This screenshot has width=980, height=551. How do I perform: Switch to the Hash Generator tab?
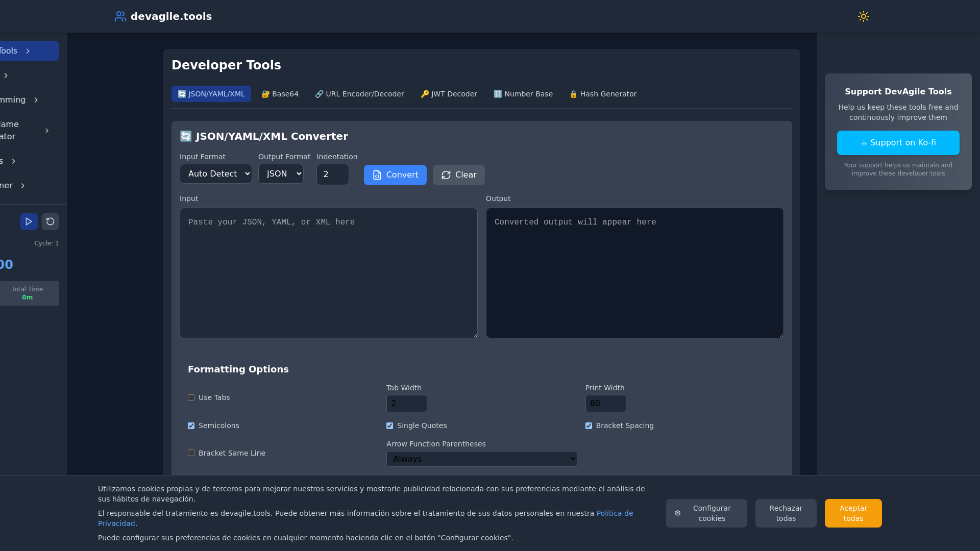pos(603,94)
